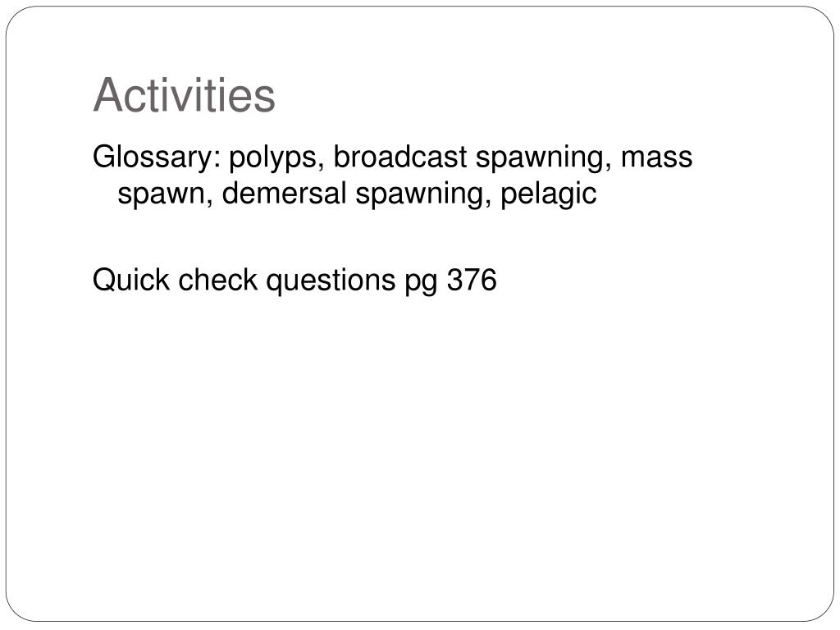Viewport: 840px width, 630px height.
Task: Click the Activities slide title
Action: [185, 95]
